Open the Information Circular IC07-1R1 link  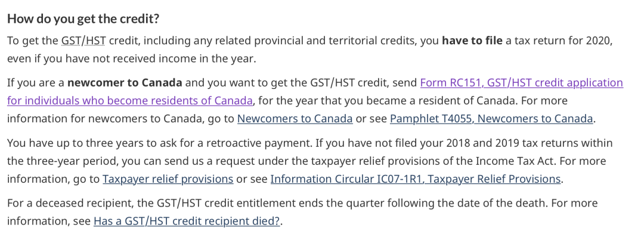[x=416, y=180]
